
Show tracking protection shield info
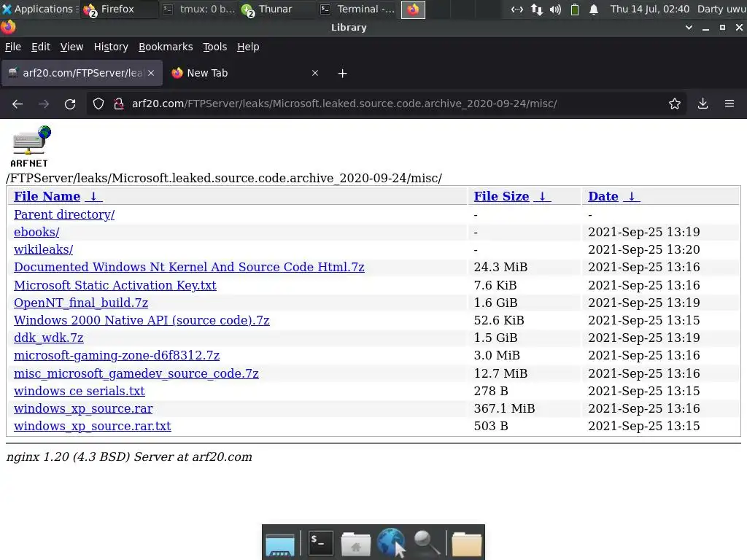(98, 104)
